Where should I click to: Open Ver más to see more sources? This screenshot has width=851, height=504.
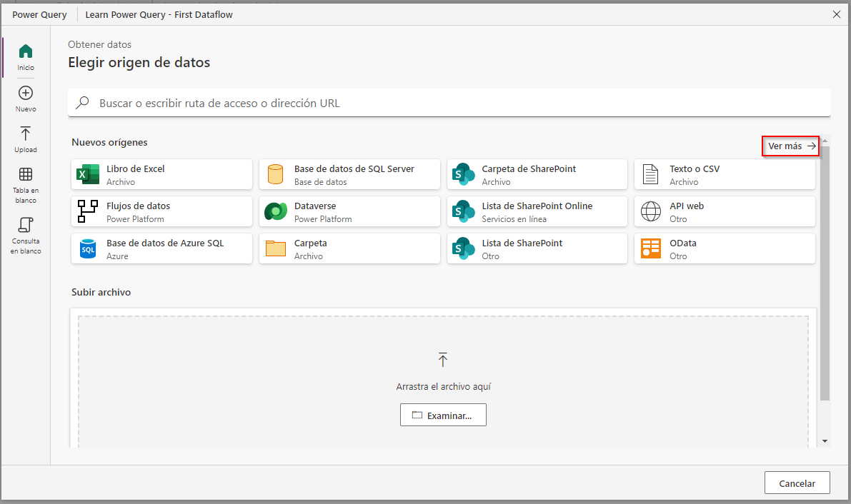pyautogui.click(x=791, y=146)
